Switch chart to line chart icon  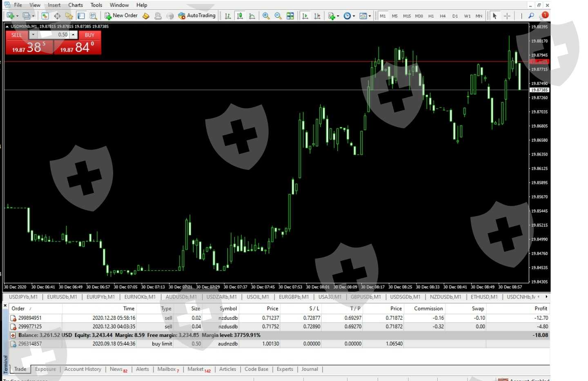[x=252, y=16]
